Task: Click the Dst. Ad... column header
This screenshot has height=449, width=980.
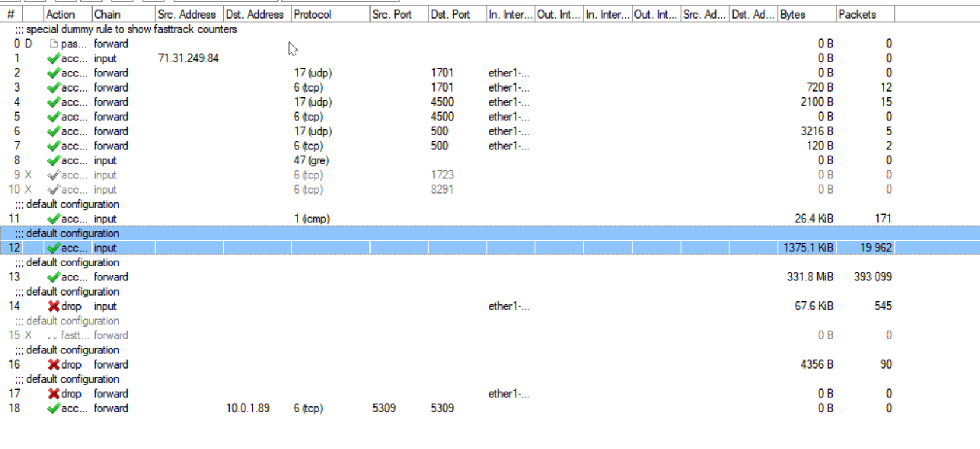Action: click(x=754, y=15)
